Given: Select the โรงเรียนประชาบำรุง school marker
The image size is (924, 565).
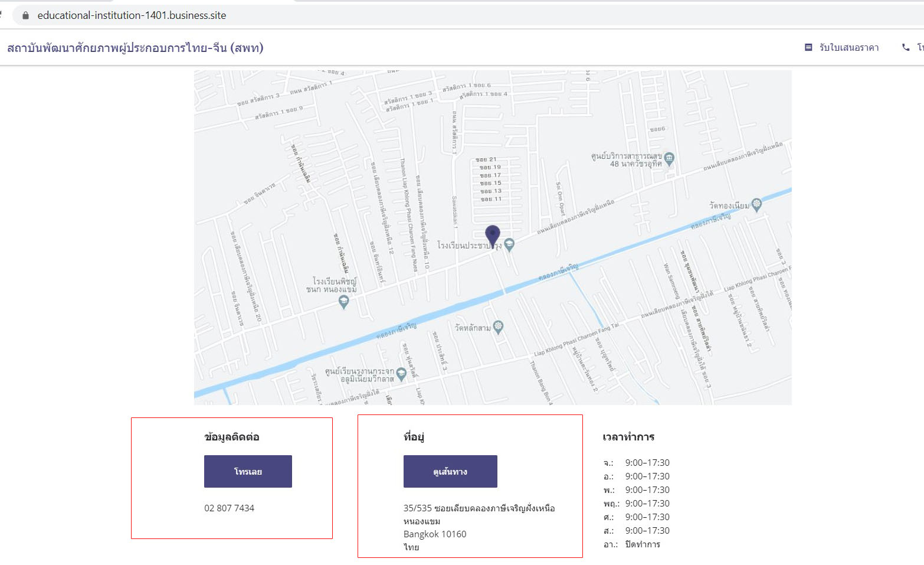Looking at the screenshot, I should pos(509,244).
